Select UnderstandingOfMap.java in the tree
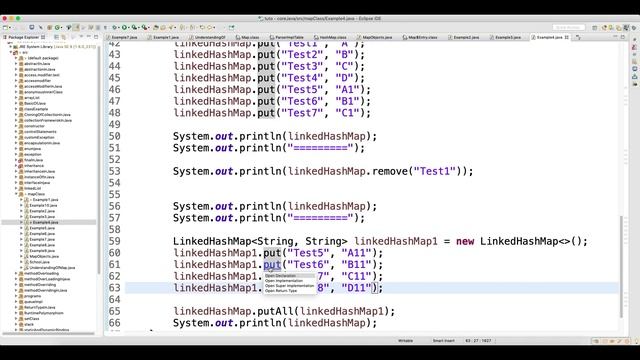 coord(52,268)
